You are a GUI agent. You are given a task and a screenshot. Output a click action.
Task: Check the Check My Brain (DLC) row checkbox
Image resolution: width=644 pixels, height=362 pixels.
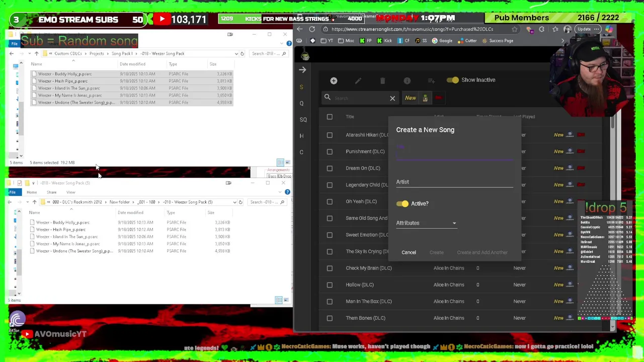[x=330, y=268]
